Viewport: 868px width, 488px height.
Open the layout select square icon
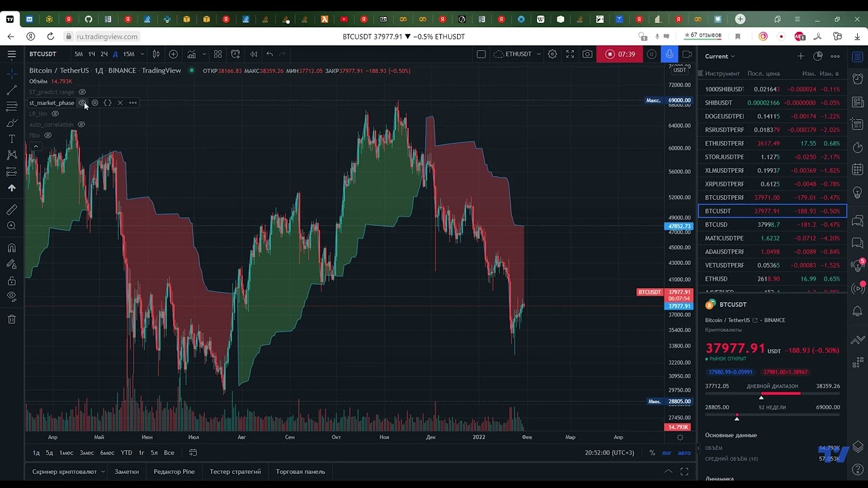[481, 54]
